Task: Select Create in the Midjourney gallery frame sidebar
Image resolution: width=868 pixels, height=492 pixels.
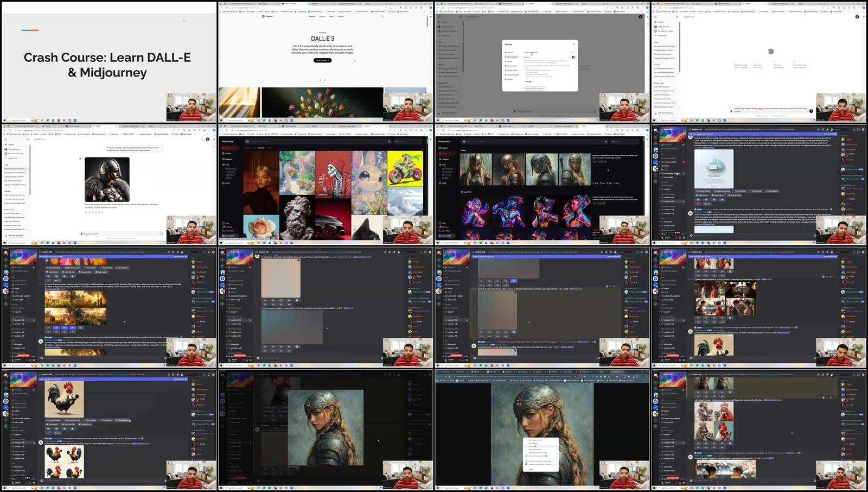Action: point(227,153)
